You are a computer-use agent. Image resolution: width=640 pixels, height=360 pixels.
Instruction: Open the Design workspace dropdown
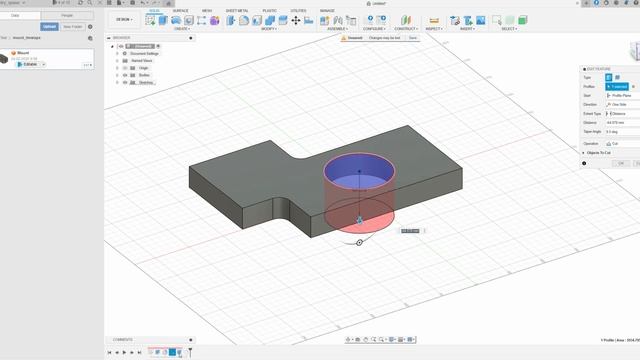[124, 20]
